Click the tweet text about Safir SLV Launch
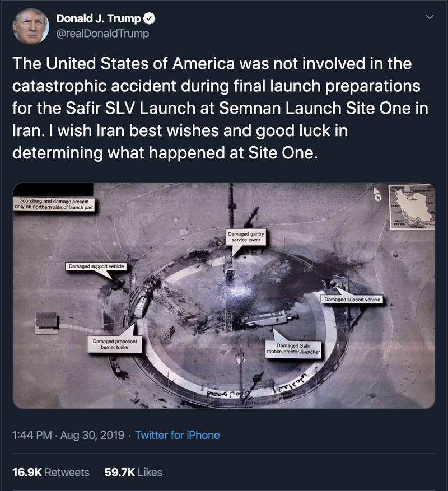The image size is (448, 491). pos(220,108)
